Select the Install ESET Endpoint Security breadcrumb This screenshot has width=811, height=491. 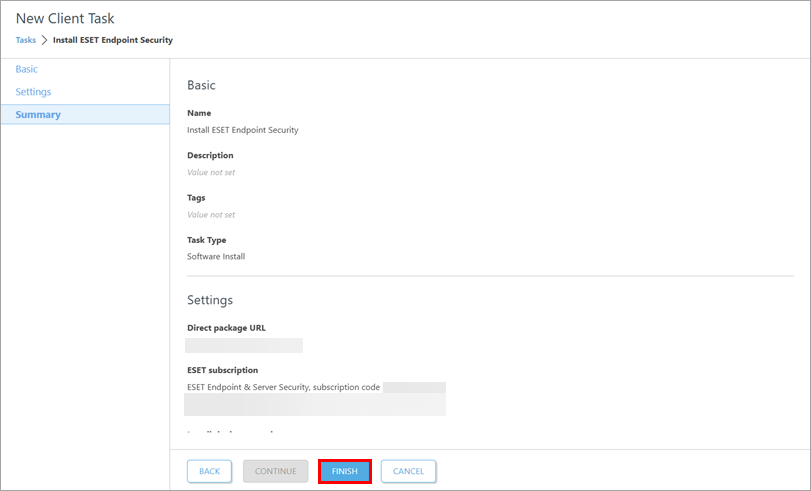(112, 40)
